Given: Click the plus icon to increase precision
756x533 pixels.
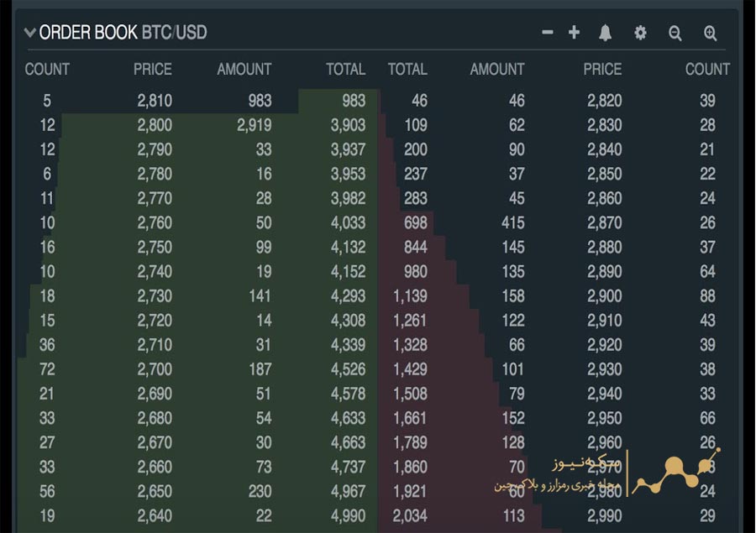Looking at the screenshot, I should (x=574, y=33).
